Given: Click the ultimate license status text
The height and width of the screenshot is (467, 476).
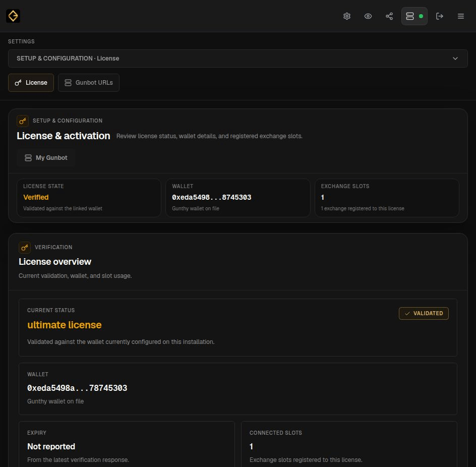Looking at the screenshot, I should (65, 325).
